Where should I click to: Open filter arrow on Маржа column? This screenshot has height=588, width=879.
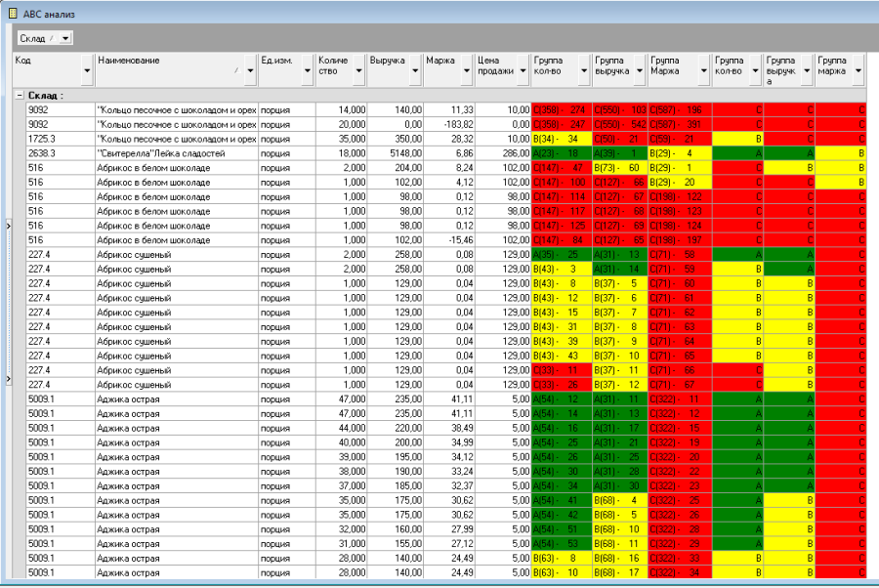coord(466,71)
